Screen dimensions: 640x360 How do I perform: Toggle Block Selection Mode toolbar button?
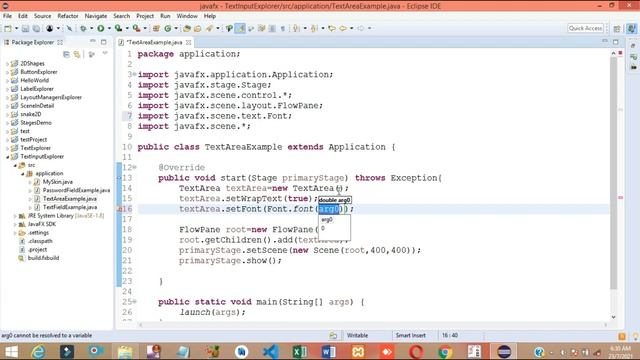272,28
